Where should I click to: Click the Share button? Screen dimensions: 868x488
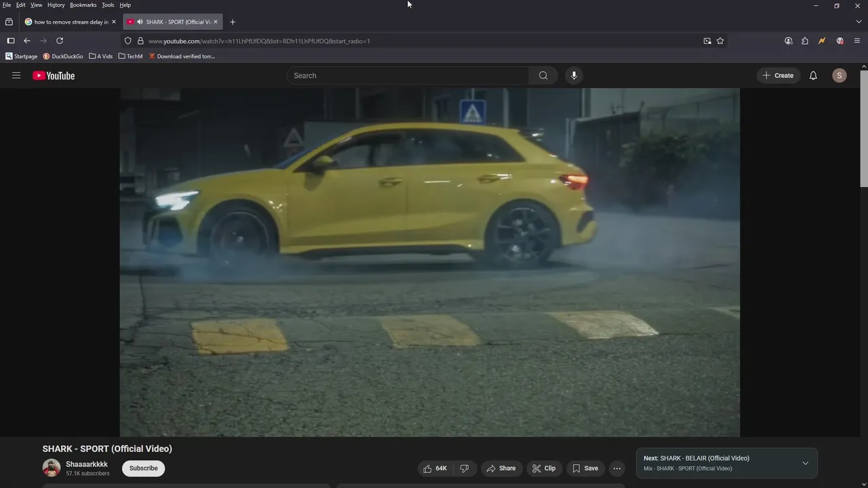[501, 468]
